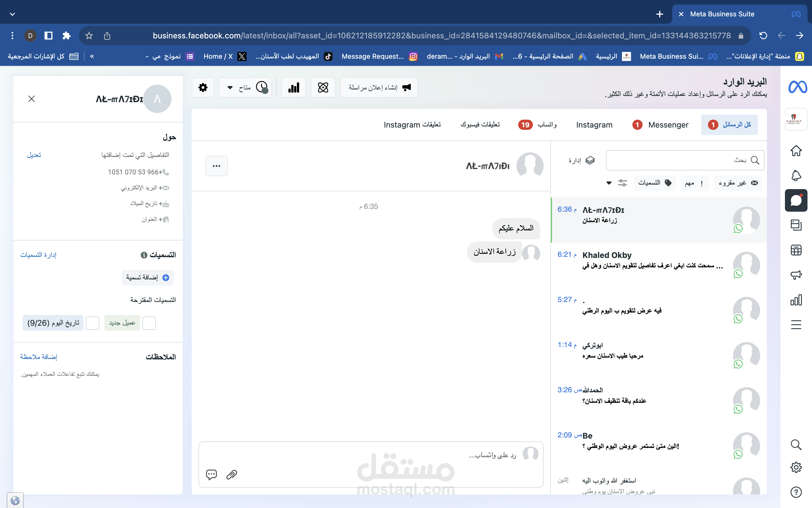Open Help question mark icon

(796, 492)
